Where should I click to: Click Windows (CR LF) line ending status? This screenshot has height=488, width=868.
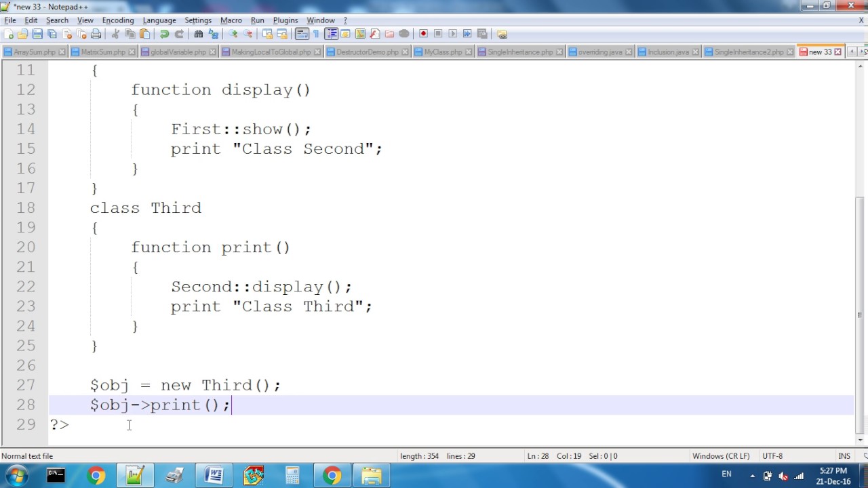(721, 456)
